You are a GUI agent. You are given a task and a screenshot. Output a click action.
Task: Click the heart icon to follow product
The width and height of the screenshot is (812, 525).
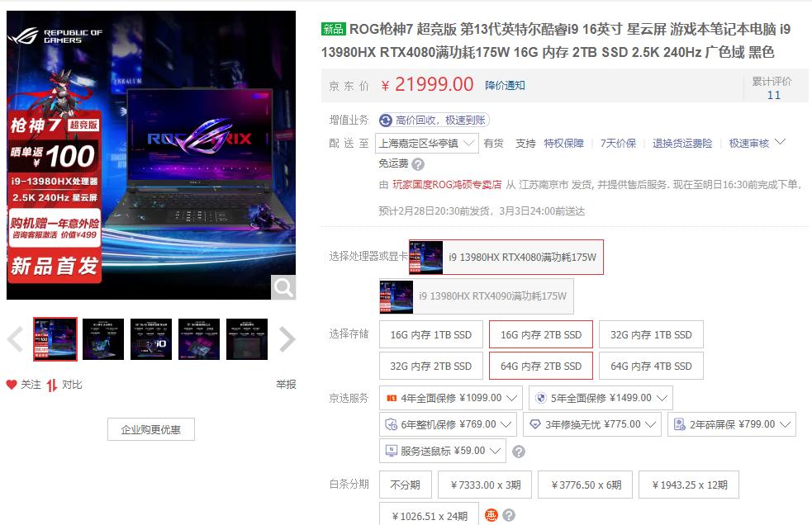(12, 384)
